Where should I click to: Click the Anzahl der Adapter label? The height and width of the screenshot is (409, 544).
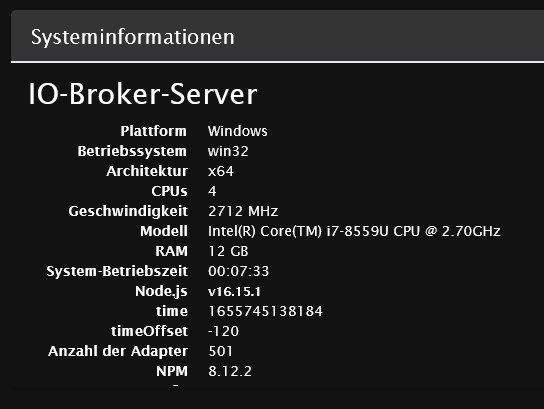tap(118, 351)
